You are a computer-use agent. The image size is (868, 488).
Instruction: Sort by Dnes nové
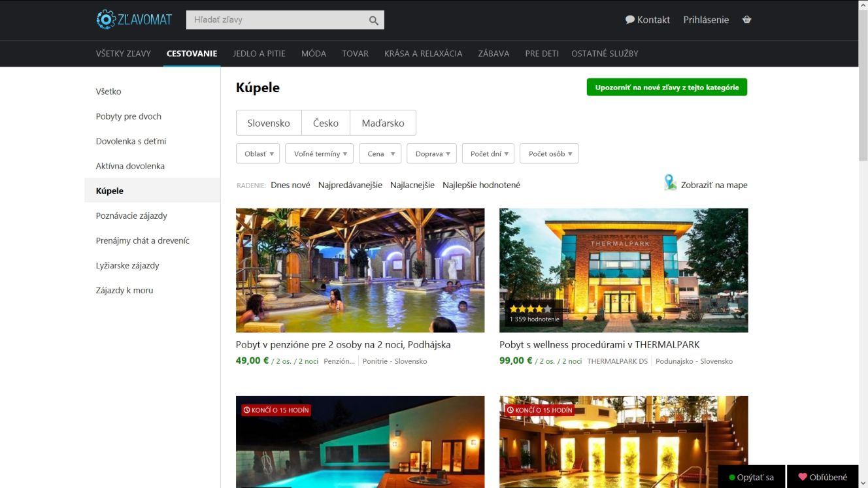(x=290, y=185)
